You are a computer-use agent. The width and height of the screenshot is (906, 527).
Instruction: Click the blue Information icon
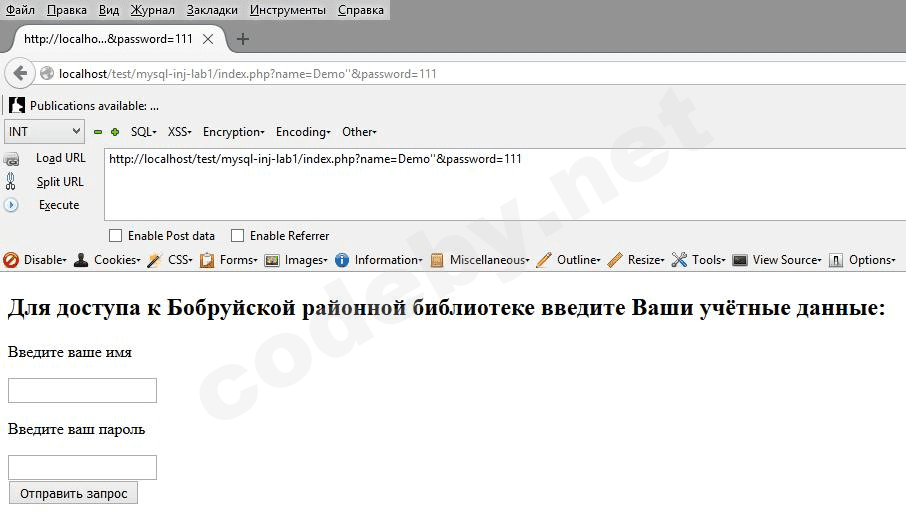tap(342, 260)
